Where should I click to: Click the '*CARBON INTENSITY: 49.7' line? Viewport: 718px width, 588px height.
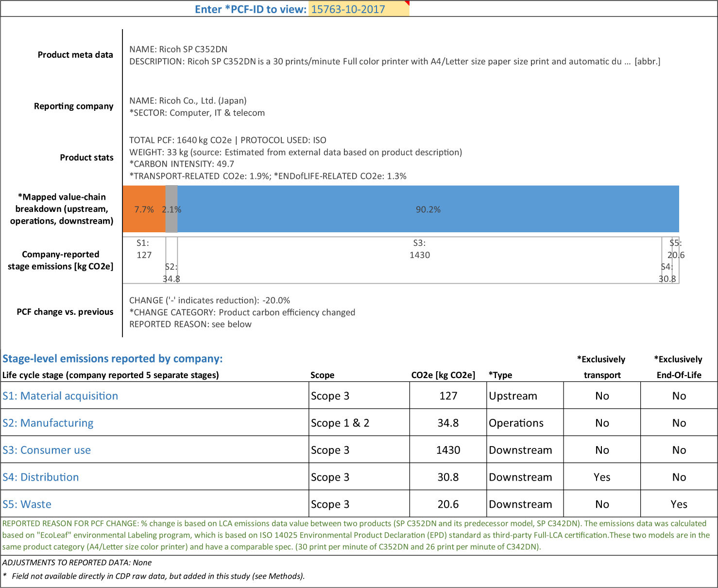tap(182, 164)
